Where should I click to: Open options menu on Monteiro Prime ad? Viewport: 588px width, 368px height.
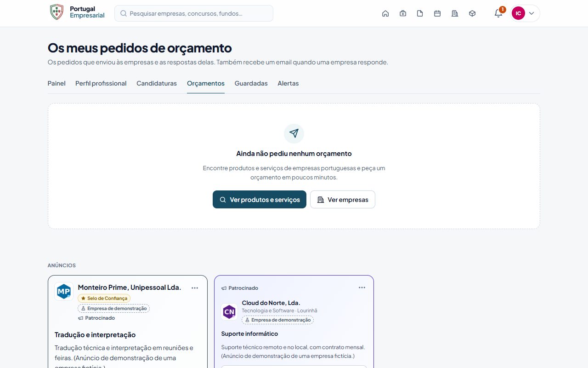click(195, 288)
